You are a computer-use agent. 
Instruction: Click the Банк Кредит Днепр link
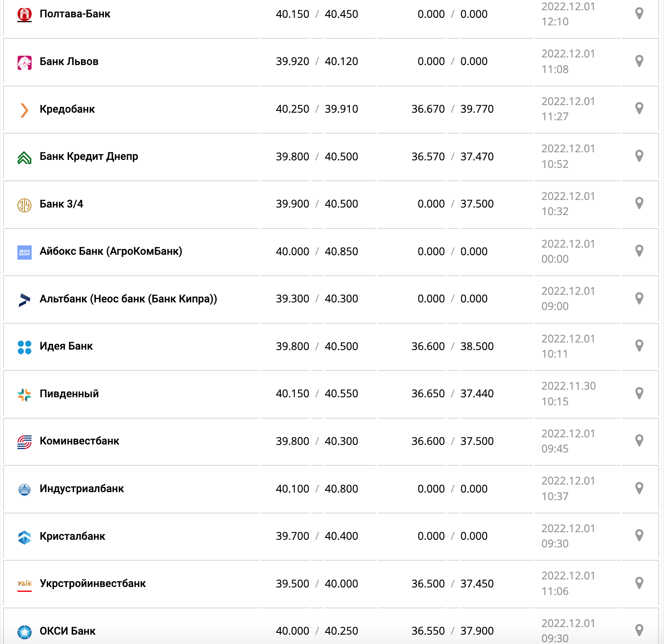(89, 156)
